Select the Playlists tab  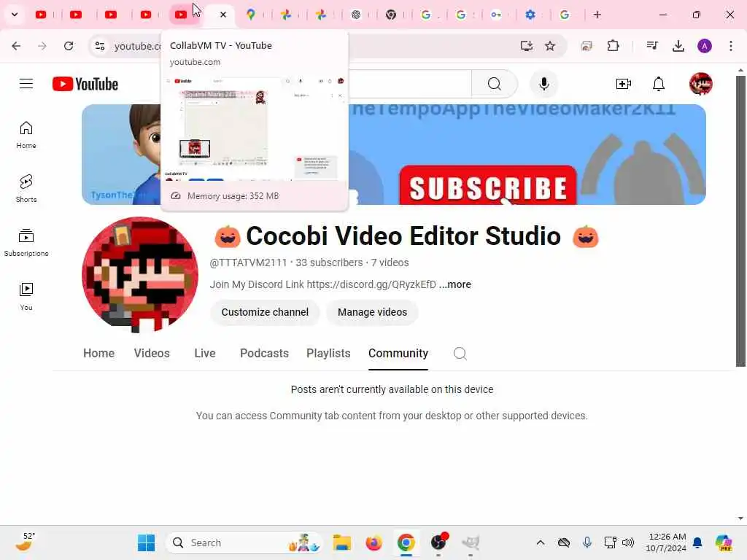pos(328,354)
